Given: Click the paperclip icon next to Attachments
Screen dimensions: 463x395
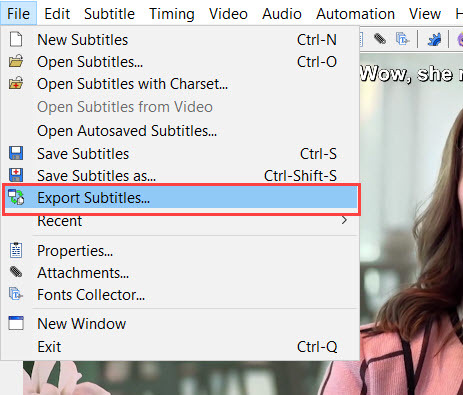Looking at the screenshot, I should (16, 272).
